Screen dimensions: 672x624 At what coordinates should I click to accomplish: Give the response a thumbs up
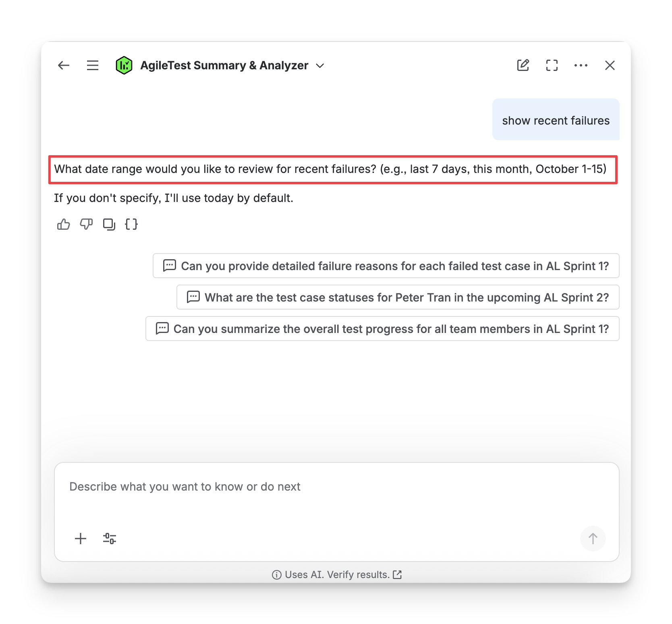[64, 224]
